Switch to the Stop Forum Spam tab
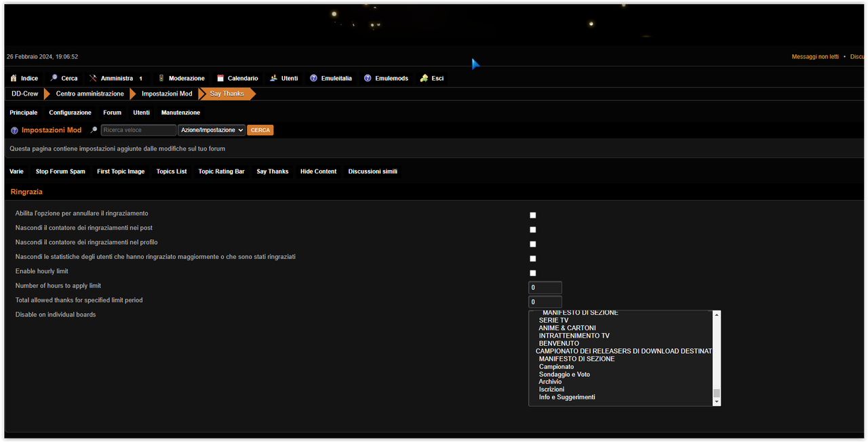 click(60, 172)
